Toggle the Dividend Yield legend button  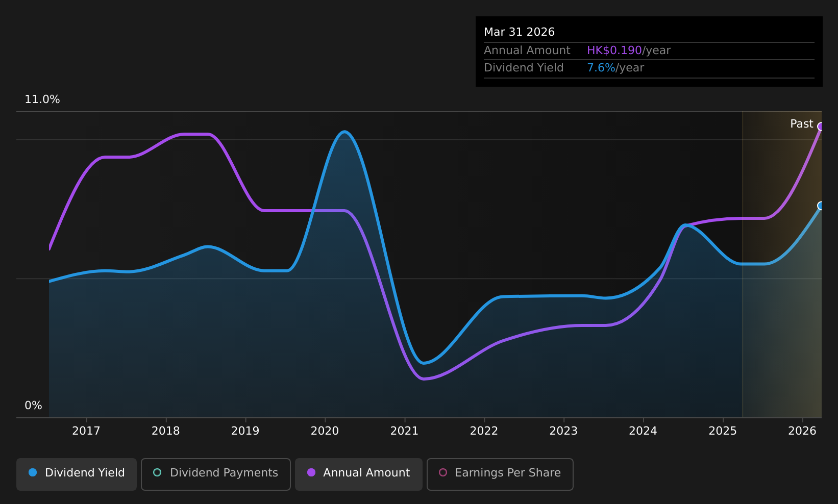point(77,474)
